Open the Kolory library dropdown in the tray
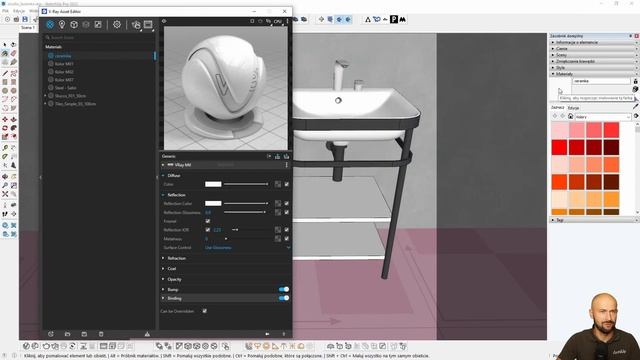 tap(603, 117)
